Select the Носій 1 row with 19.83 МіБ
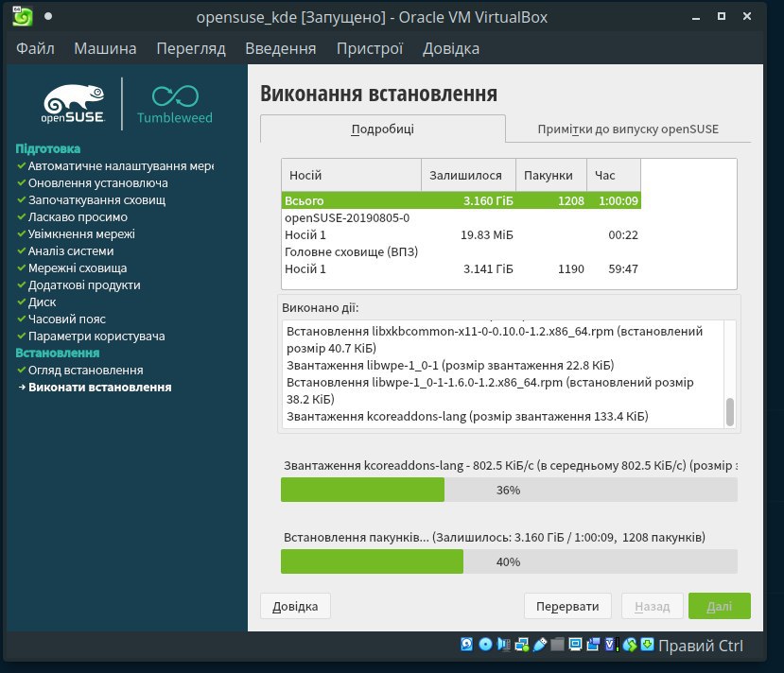Screen dimensions: 784x673 tap(461, 234)
